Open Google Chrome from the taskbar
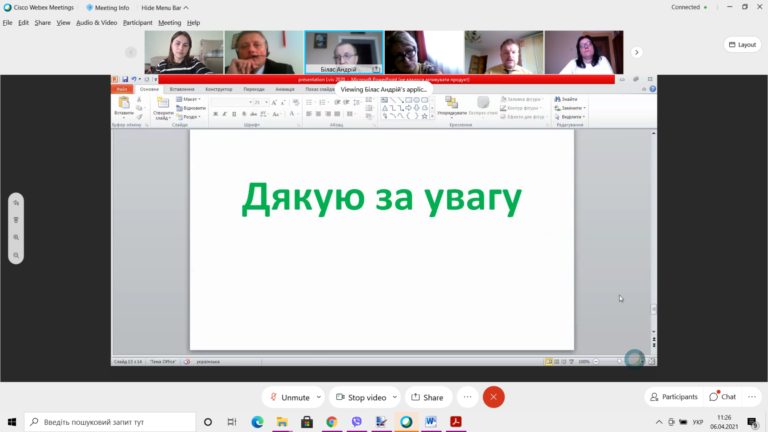Viewport: 768px width, 432px height. point(332,422)
